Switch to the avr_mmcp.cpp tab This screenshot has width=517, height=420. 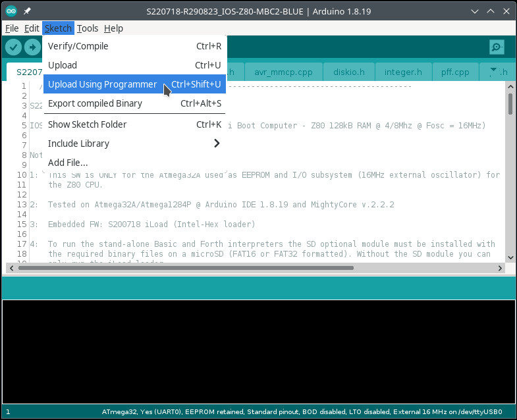(283, 72)
